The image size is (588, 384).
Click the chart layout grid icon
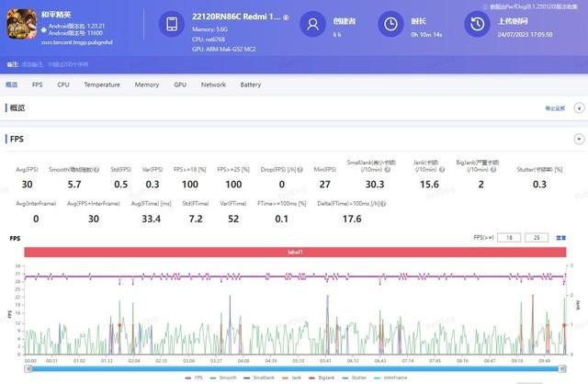561,237
